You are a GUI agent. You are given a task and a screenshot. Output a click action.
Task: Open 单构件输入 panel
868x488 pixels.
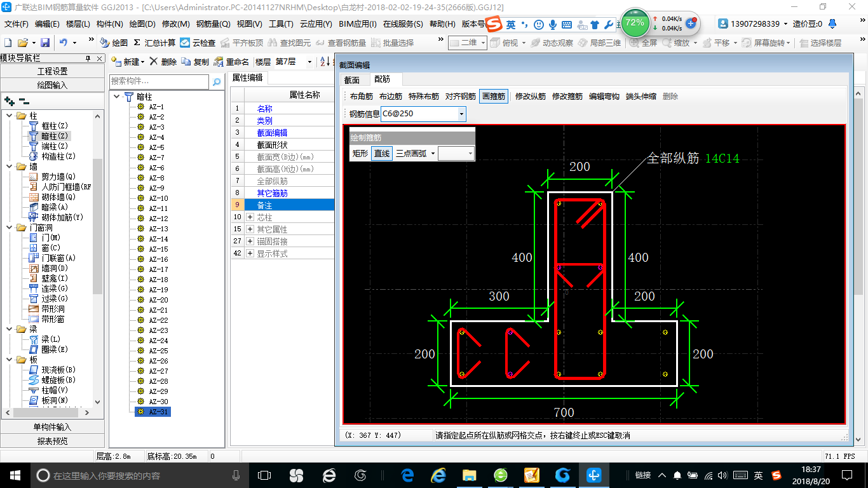(52, 427)
